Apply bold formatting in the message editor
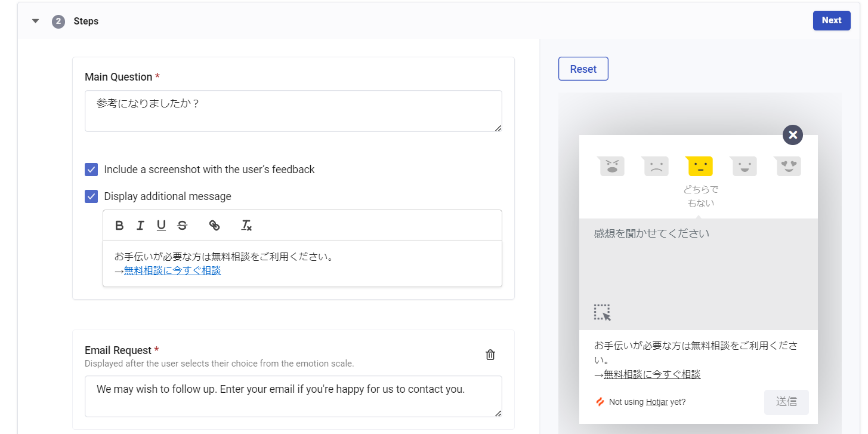This screenshot has width=868, height=434. (119, 225)
